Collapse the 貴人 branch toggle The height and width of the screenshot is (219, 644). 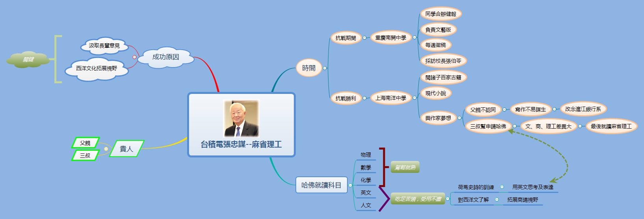pos(106,149)
